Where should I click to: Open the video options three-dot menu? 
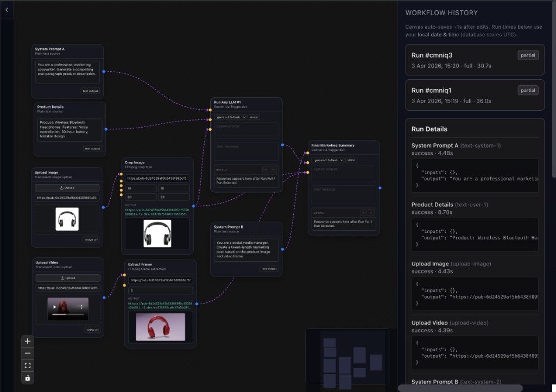click(81, 307)
